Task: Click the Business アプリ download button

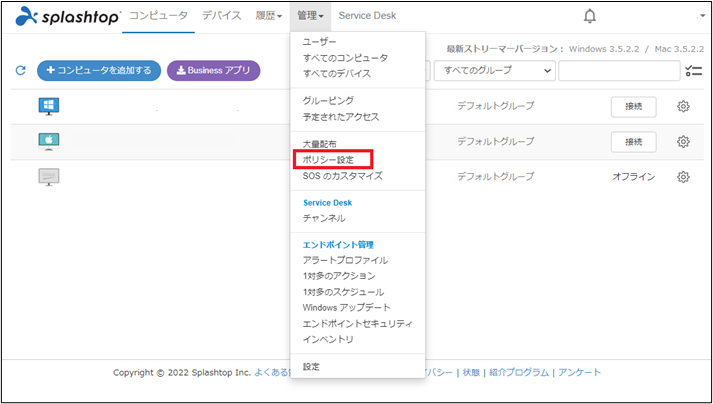Action: (214, 71)
